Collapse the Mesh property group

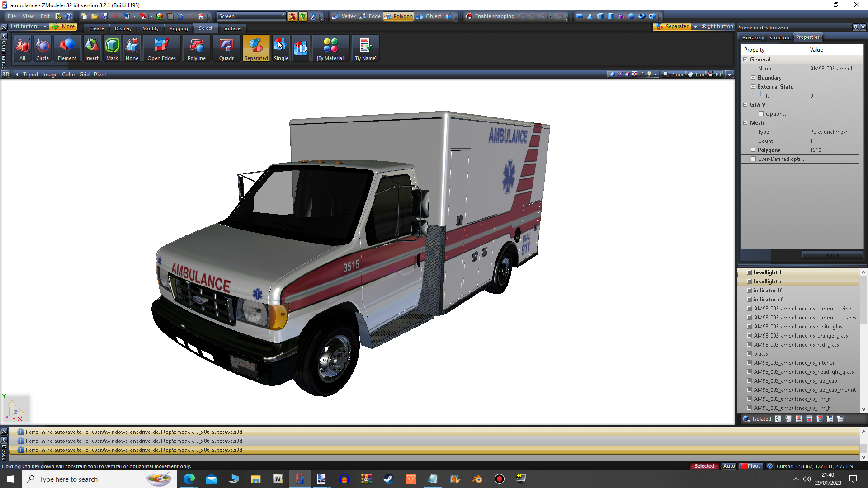point(745,123)
